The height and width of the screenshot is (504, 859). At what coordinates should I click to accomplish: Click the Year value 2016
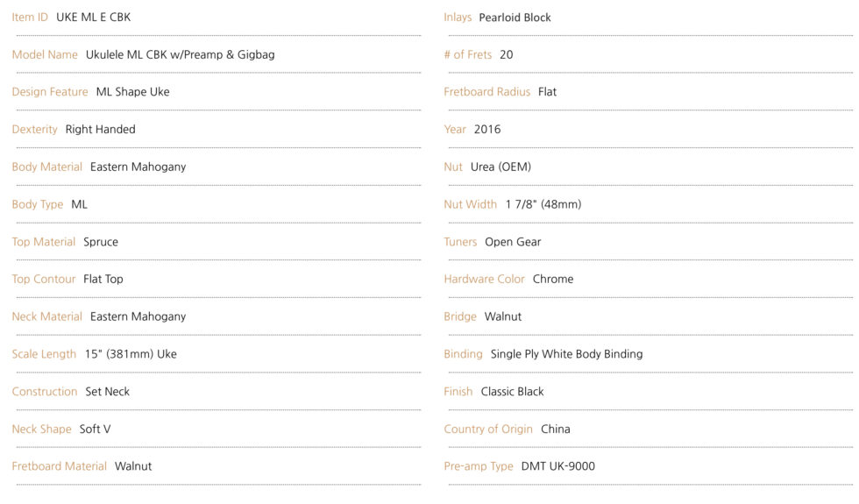[x=487, y=130]
